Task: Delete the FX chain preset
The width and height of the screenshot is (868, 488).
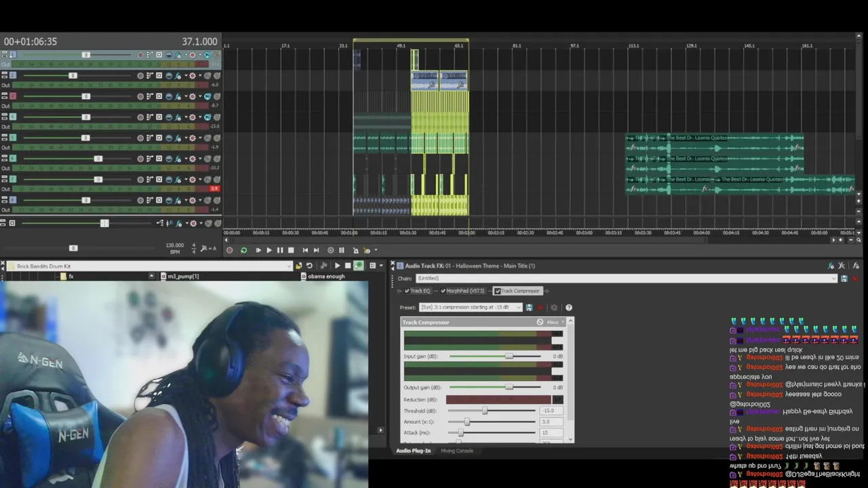Action: (x=854, y=278)
